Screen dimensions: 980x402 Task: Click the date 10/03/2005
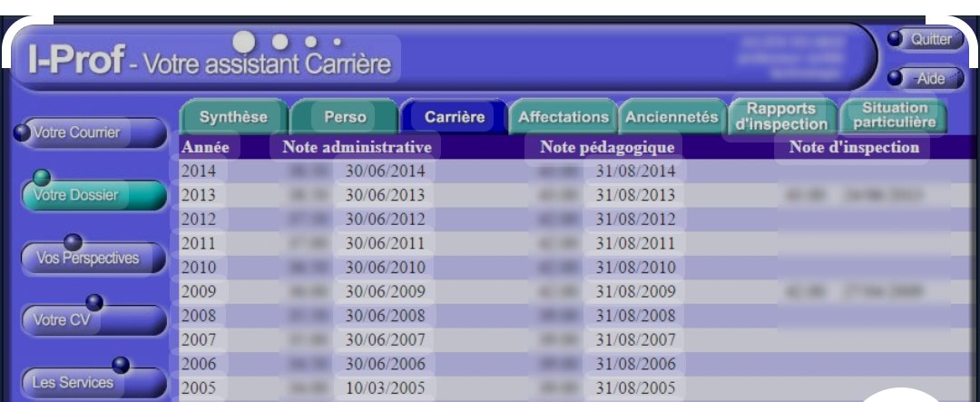[x=385, y=388]
